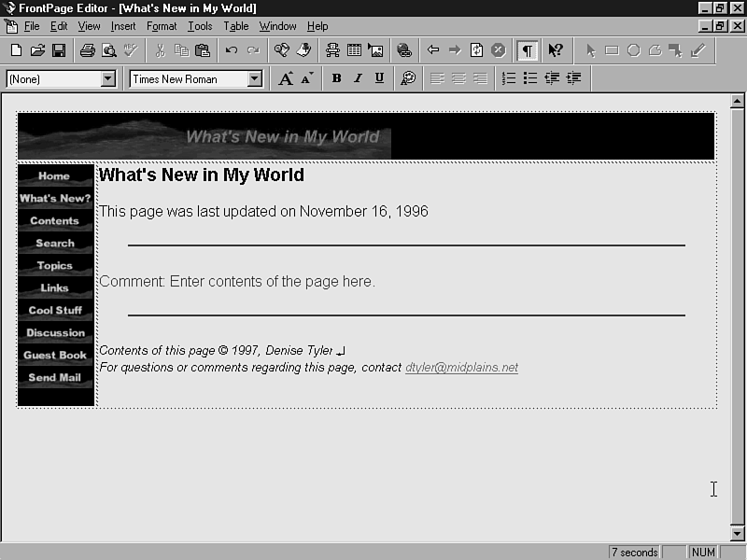
Task: Click the Save disk icon
Action: point(58,50)
